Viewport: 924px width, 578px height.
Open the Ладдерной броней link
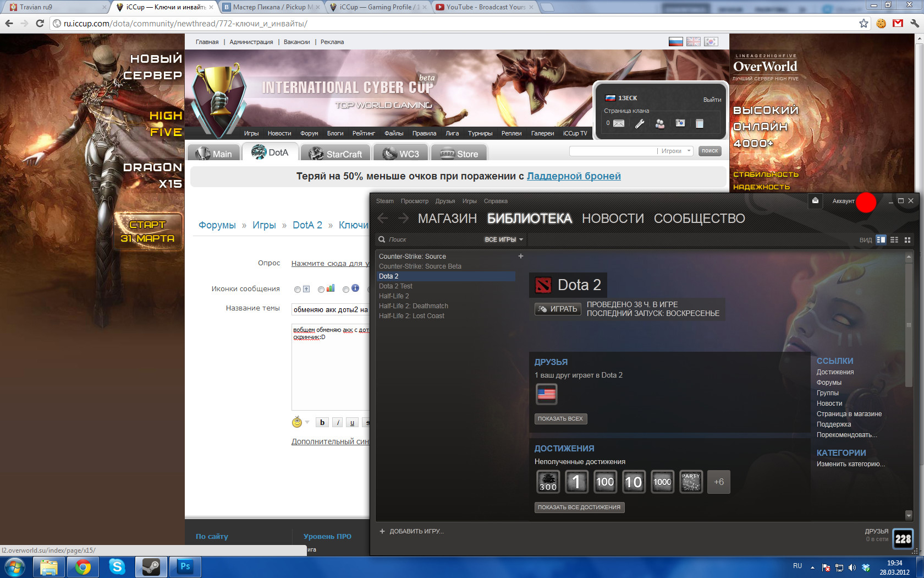574,176
